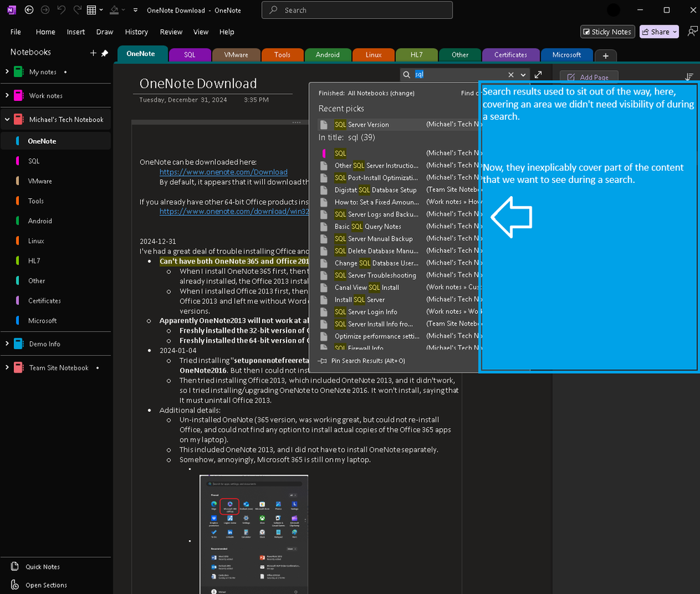Image resolution: width=700 pixels, height=594 pixels.
Task: Clear the sql search text
Action: click(x=511, y=74)
